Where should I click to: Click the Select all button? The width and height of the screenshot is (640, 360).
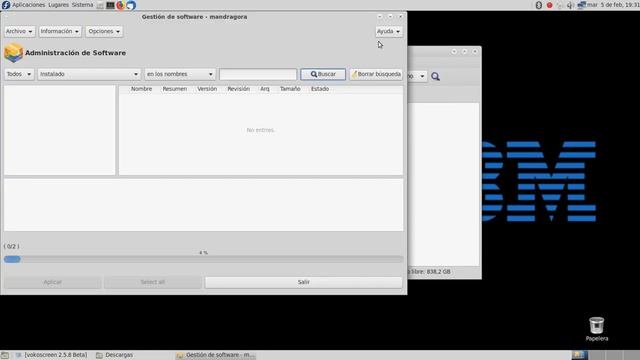(x=152, y=282)
